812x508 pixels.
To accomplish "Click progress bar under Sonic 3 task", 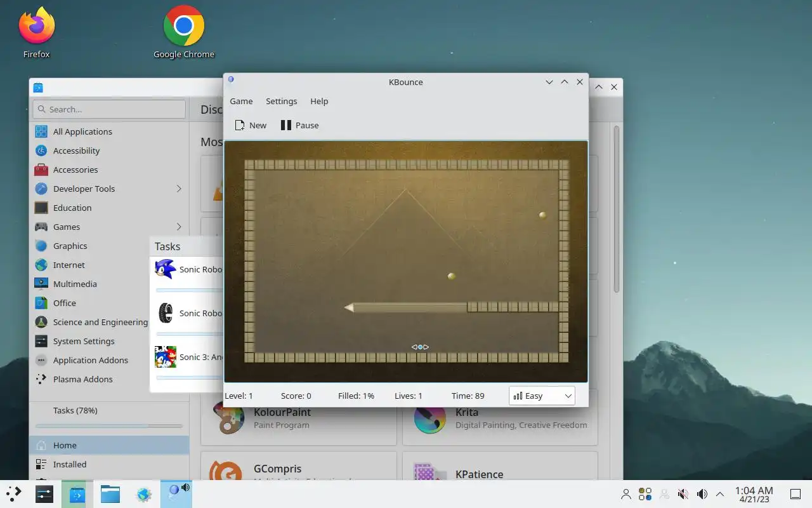I will click(190, 378).
